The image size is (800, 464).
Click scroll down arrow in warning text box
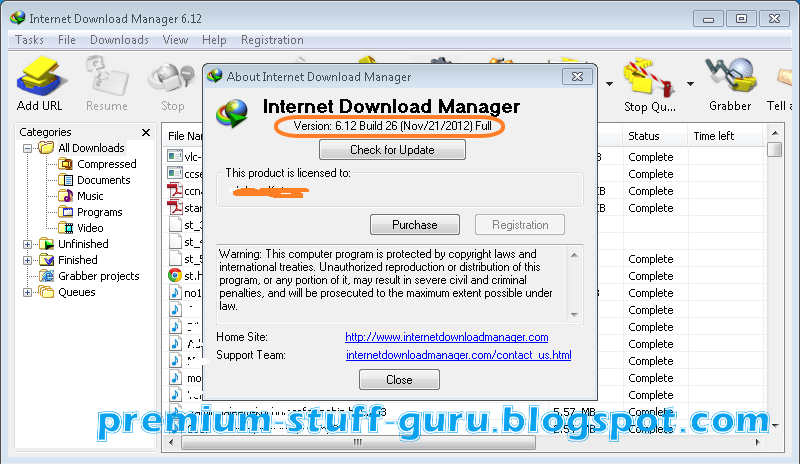coord(574,314)
